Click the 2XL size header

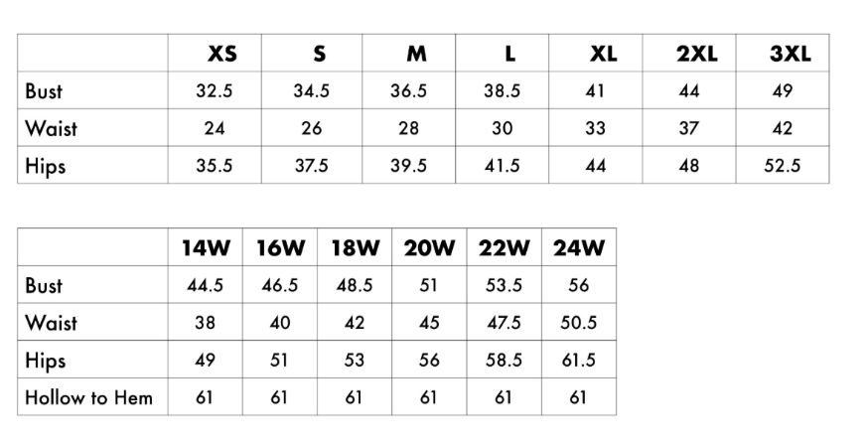697,54
